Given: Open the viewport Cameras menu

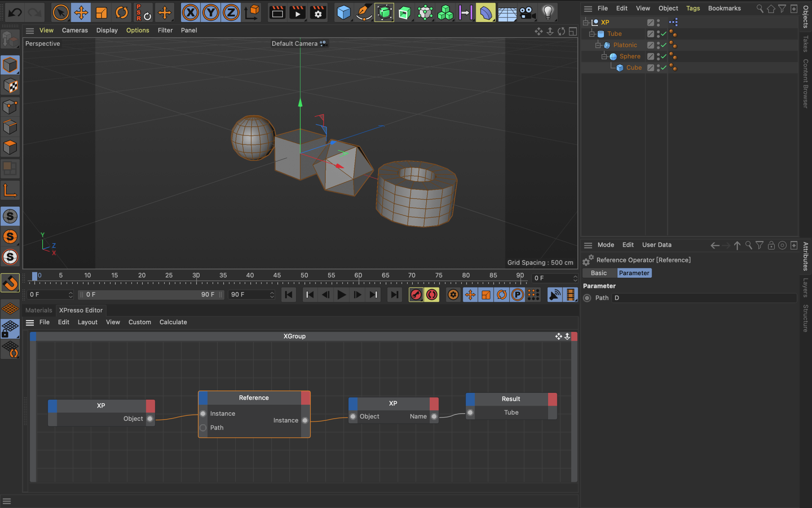Looking at the screenshot, I should pyautogui.click(x=75, y=30).
